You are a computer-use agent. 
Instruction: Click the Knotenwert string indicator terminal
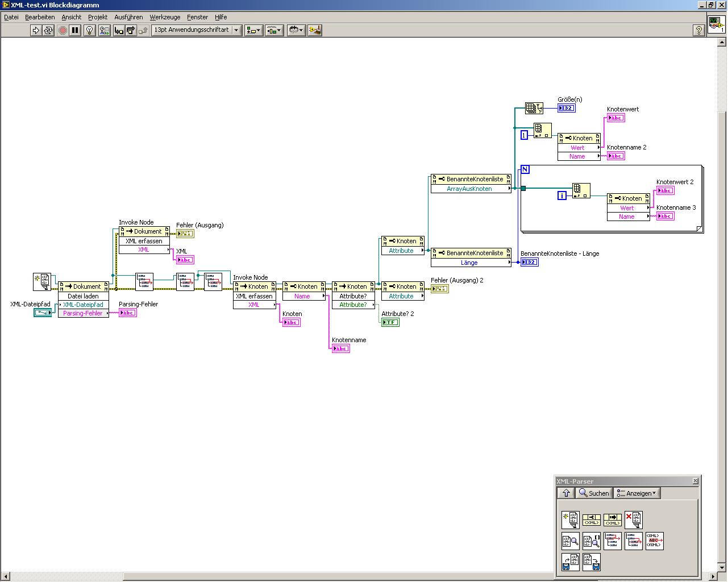[x=616, y=118]
